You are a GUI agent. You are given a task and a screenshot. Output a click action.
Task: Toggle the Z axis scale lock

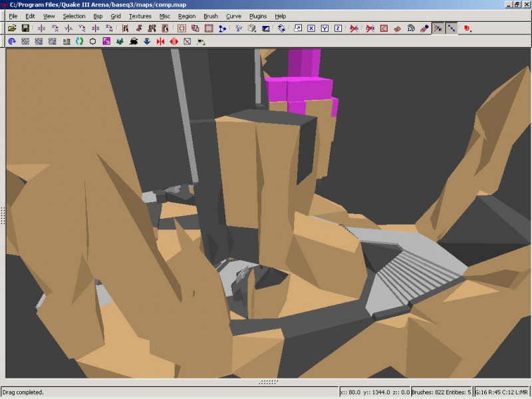[x=338, y=29]
